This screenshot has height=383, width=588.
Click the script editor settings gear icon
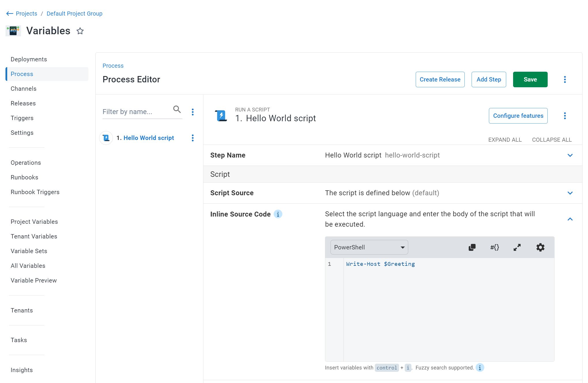tap(540, 247)
